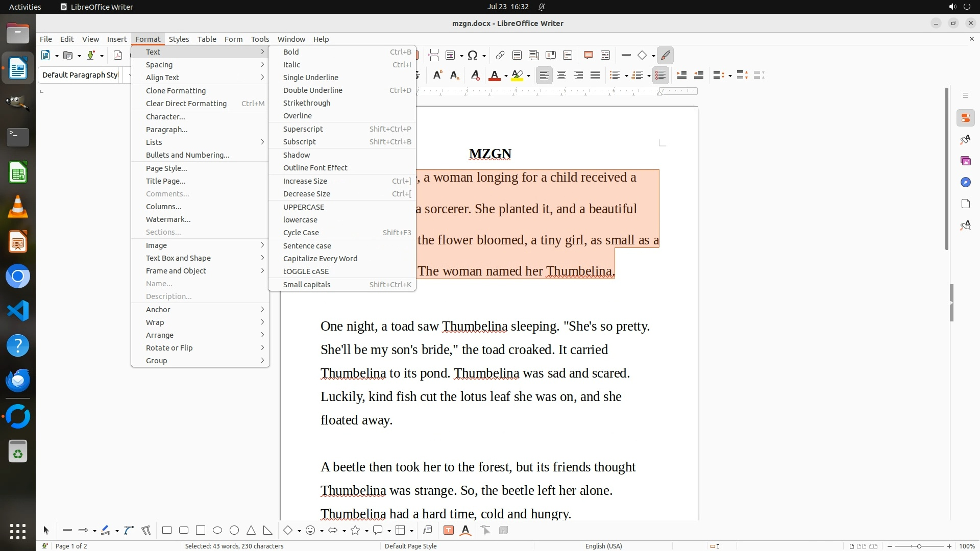Click the zoom slider in status bar
This screenshot has height=551, width=980.
[919, 546]
